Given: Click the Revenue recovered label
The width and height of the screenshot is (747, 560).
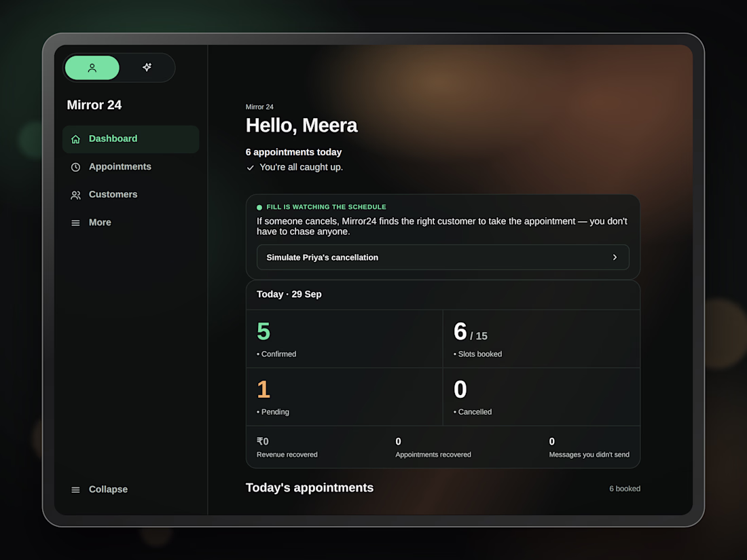Looking at the screenshot, I should (287, 455).
